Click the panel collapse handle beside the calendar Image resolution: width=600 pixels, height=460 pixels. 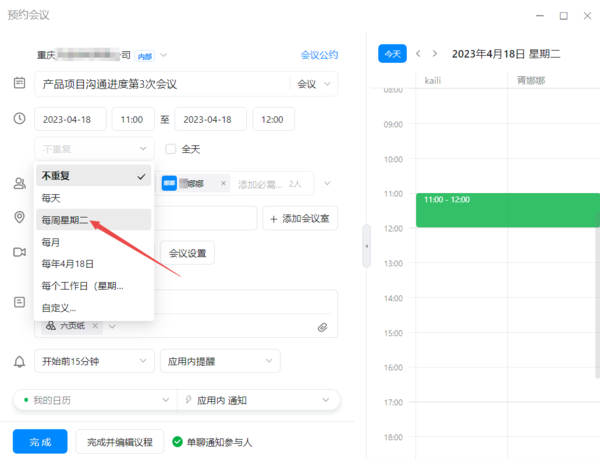366,246
